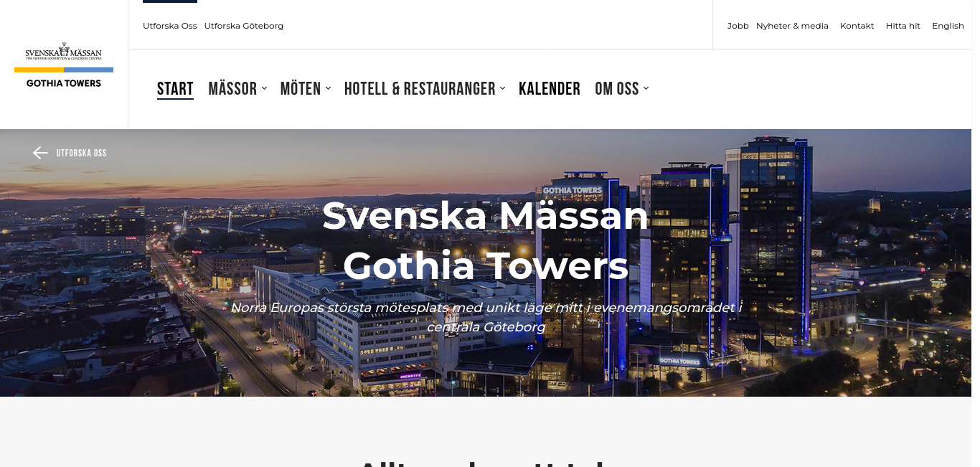This screenshot has height=467, width=980.
Task: Expand the Möten menu chevron
Action: [x=328, y=88]
